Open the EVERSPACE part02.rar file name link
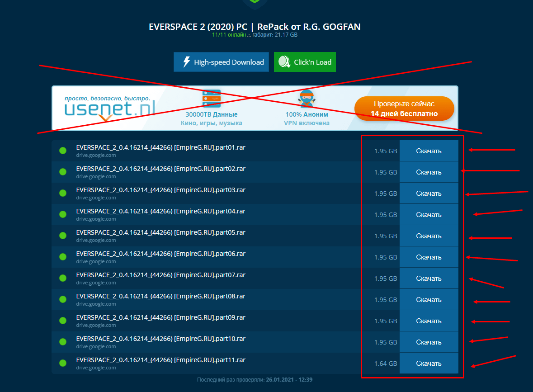 (x=160, y=169)
